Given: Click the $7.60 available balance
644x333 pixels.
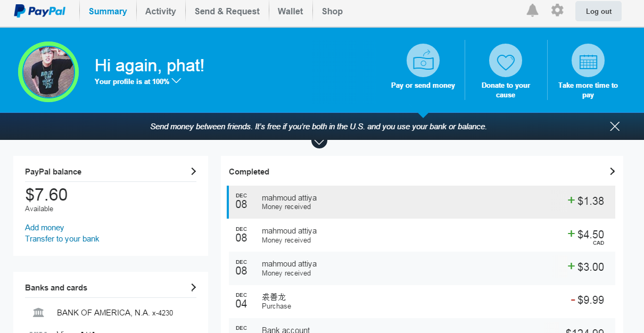Looking at the screenshot, I should pos(46,195).
